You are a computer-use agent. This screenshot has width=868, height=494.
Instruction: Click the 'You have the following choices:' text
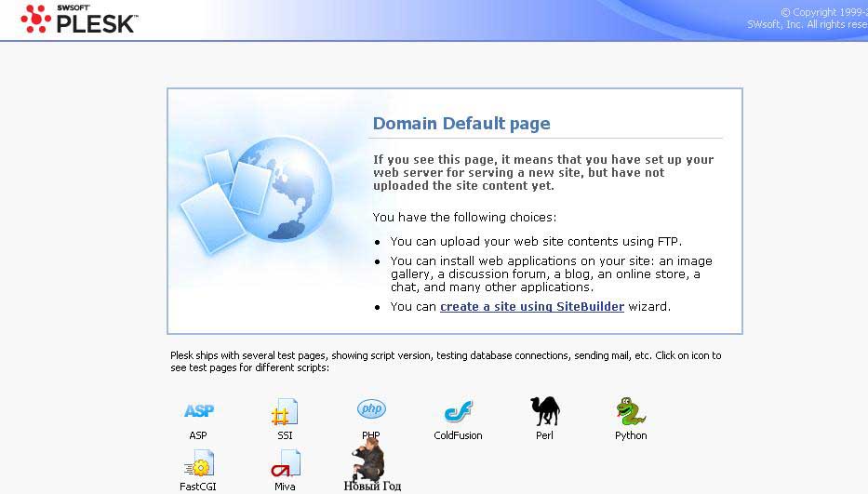464,217
